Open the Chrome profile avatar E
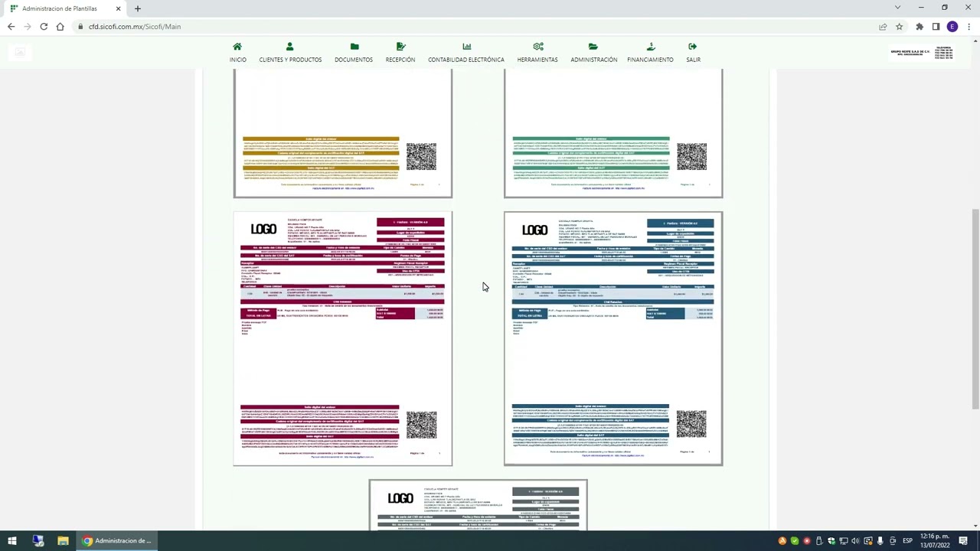Viewport: 980px width, 551px height. pos(952,27)
